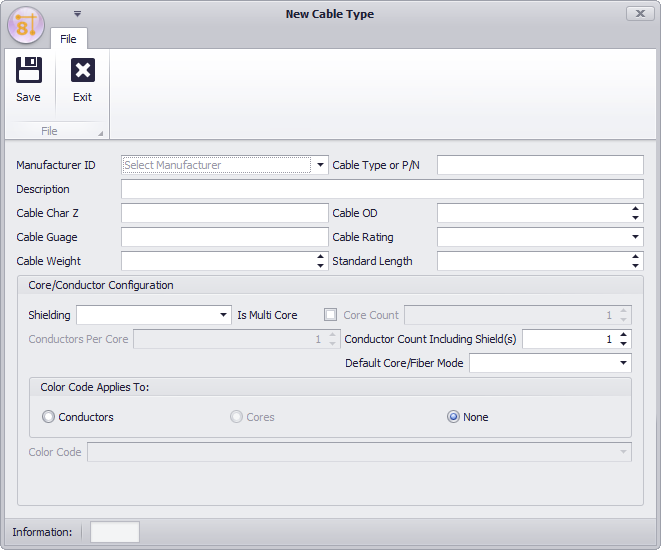Open the Manufacturer ID dropdown
The width and height of the screenshot is (661, 550).
click(320, 165)
